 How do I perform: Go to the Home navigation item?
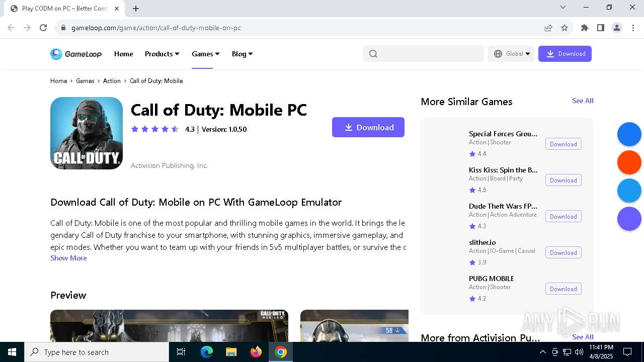click(123, 54)
